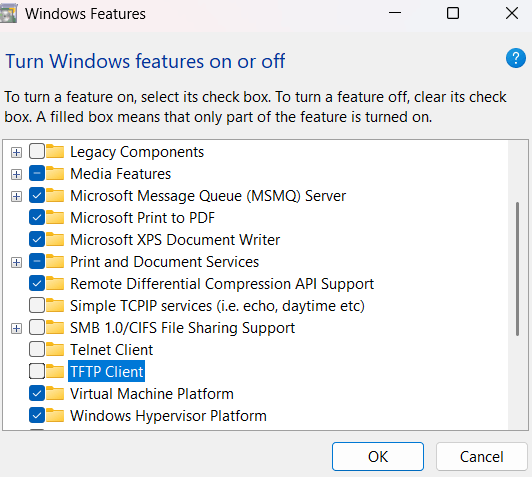The height and width of the screenshot is (477, 532).
Task: Expand Print and Document Services node
Action: [16, 262]
